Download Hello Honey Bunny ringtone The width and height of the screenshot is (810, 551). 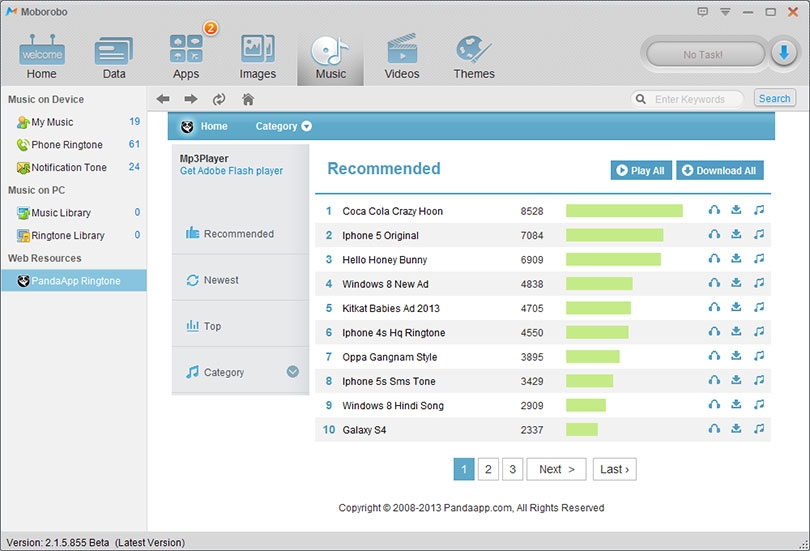[x=736, y=258]
